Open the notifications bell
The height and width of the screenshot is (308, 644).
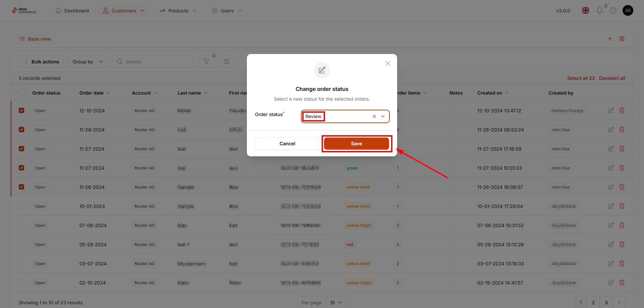coord(600,11)
